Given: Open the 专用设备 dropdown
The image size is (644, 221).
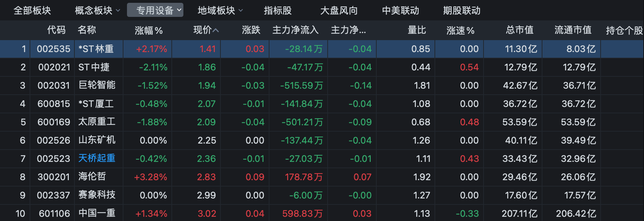Looking at the screenshot, I should coord(155,11).
